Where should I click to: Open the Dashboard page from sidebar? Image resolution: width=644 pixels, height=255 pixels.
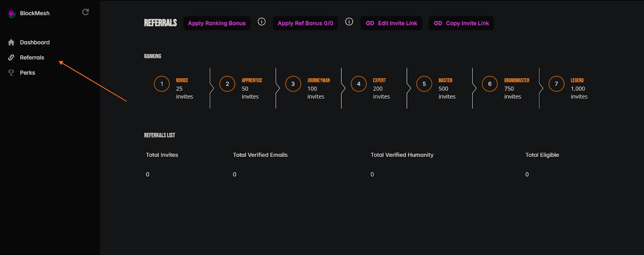click(35, 42)
